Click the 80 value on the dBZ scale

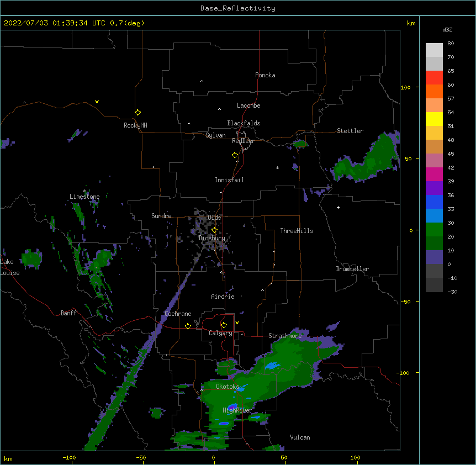click(451, 44)
